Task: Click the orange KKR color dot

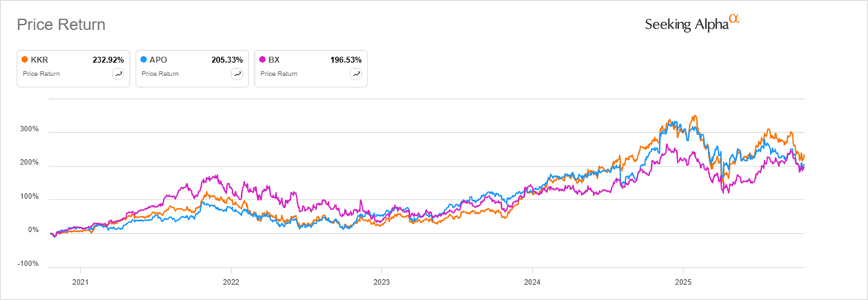Action: 25,60
